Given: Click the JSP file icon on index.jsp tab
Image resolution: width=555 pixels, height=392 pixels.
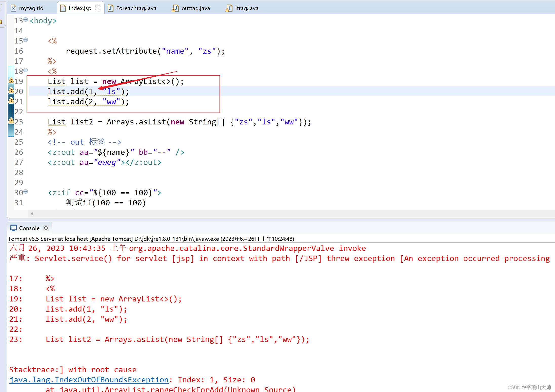Looking at the screenshot, I should tap(63, 8).
